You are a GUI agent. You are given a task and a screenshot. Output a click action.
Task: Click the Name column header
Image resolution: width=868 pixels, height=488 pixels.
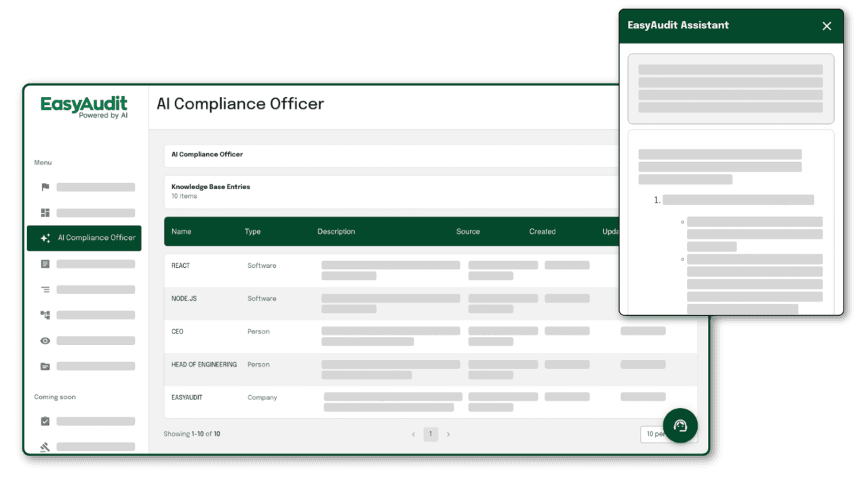point(181,231)
